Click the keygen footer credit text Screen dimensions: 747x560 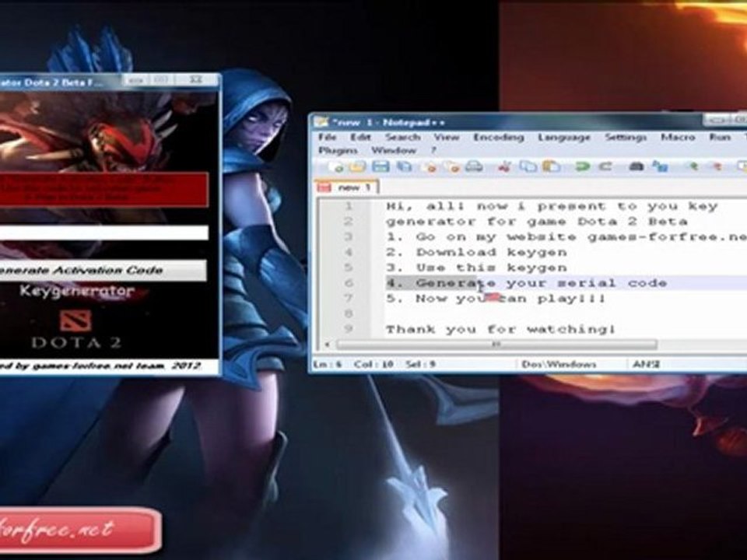click(100, 366)
